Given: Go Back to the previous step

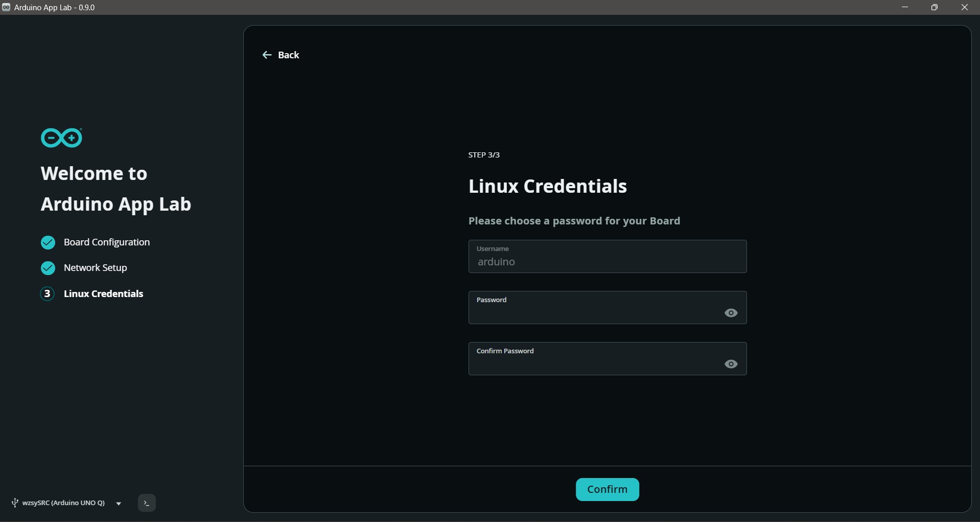Looking at the screenshot, I should click(x=281, y=55).
